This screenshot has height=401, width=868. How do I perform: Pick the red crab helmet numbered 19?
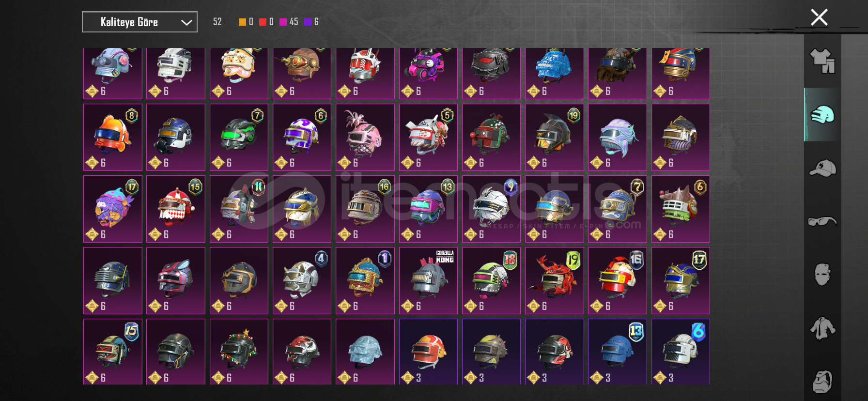pos(555,280)
